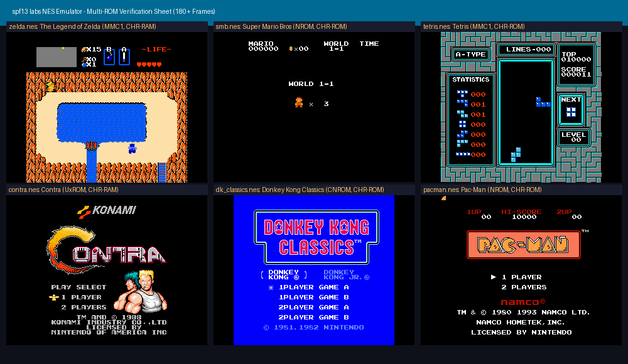Click the Donkey Kong Classics title logo
Image resolution: width=628 pixels, height=364 pixels.
pos(317,237)
